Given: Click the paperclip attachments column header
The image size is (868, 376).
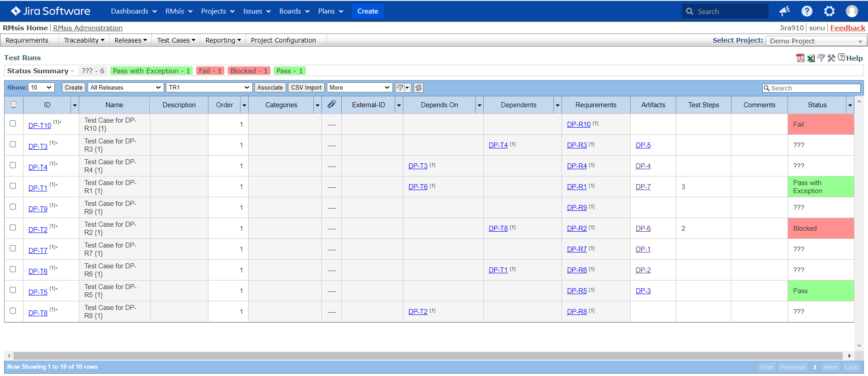Looking at the screenshot, I should (x=331, y=105).
